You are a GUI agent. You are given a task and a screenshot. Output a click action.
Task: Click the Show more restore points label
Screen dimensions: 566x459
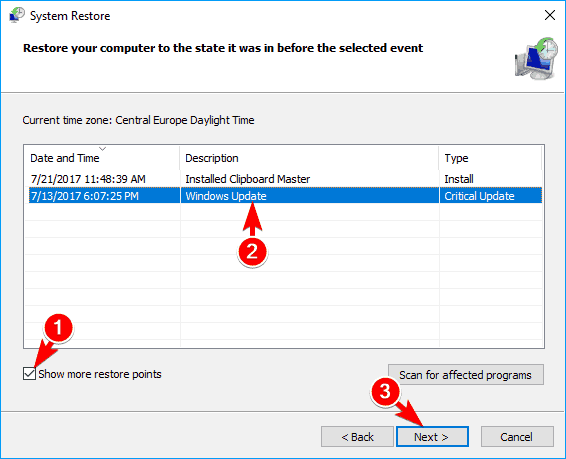100,374
